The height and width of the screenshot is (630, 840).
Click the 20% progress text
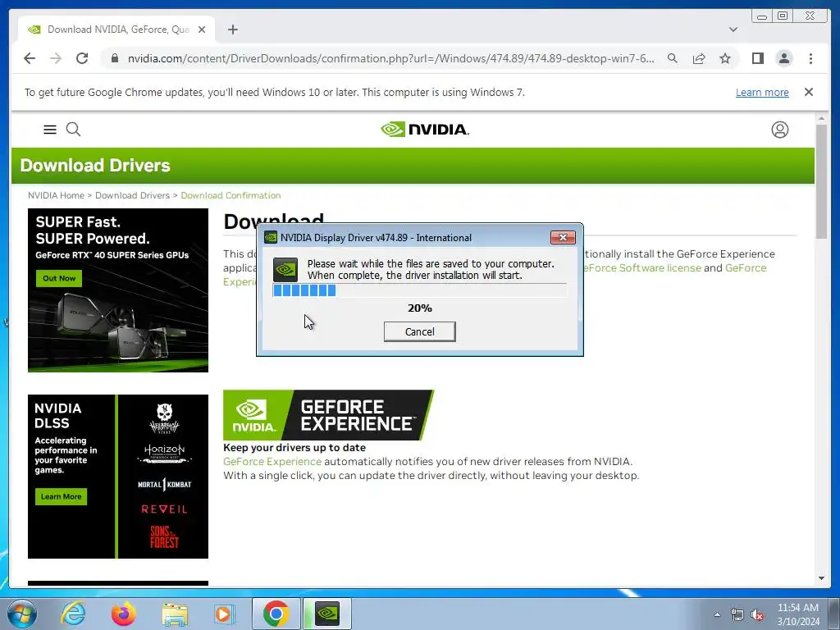[x=419, y=308]
